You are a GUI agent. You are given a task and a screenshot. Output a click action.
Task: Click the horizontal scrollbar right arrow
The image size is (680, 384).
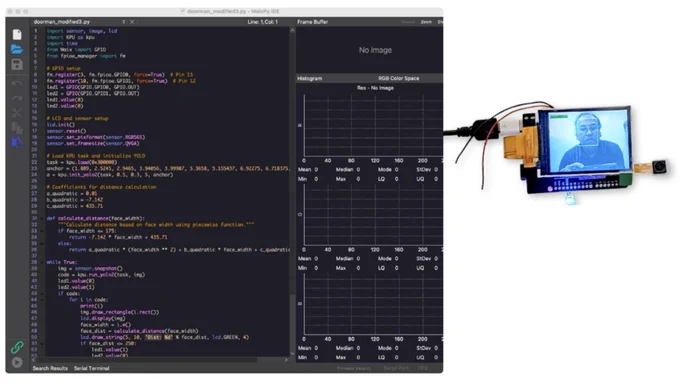point(286,360)
